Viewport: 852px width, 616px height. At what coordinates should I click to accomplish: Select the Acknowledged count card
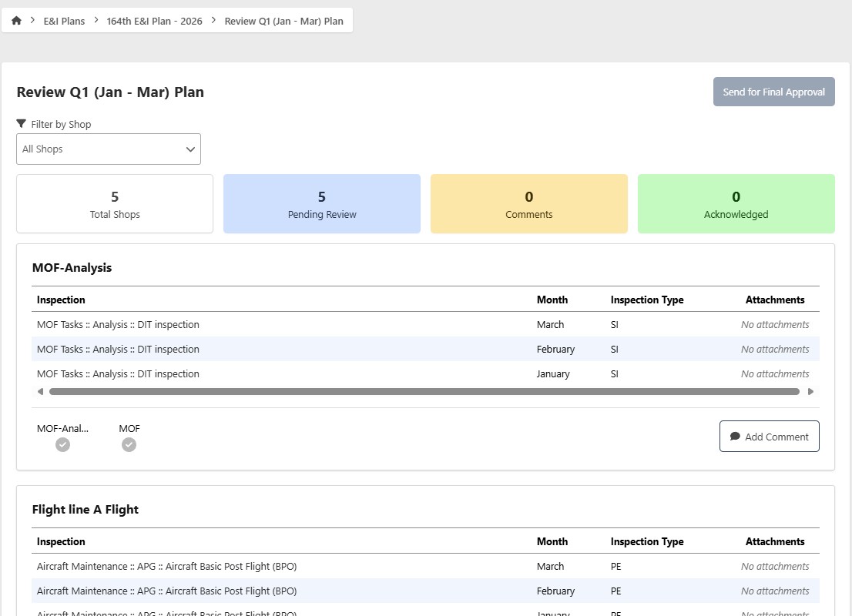click(736, 204)
